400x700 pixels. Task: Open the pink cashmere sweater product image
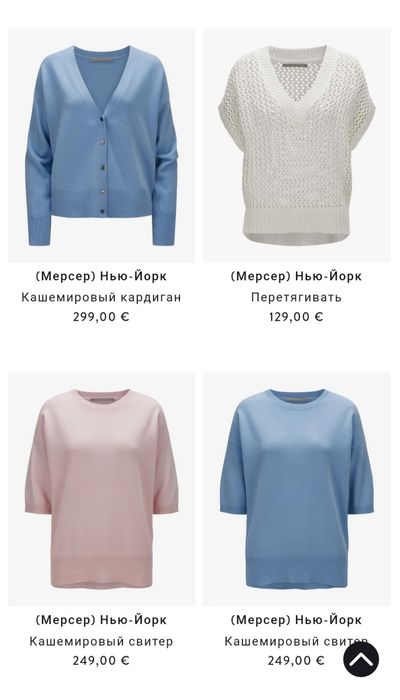click(101, 489)
